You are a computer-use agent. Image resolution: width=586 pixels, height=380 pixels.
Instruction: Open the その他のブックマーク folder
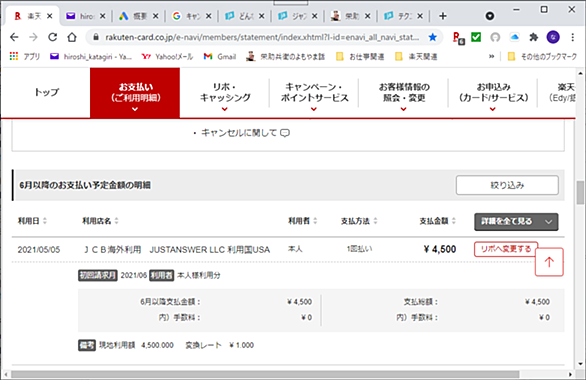coord(542,56)
